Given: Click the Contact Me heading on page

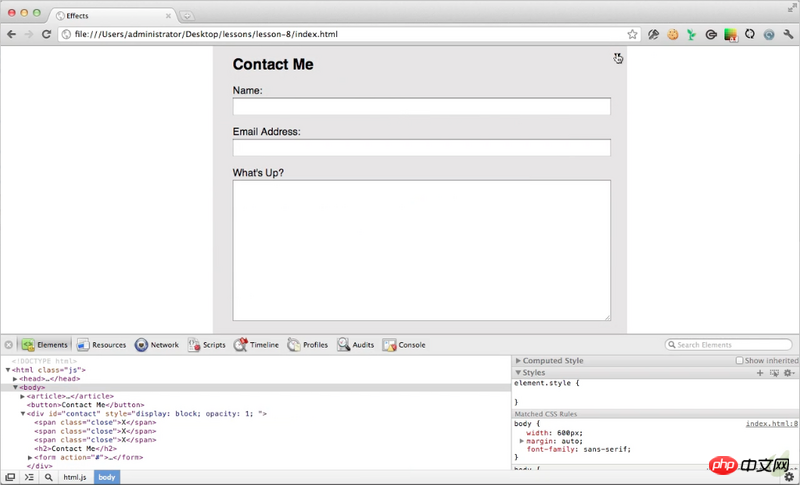Looking at the screenshot, I should pyautogui.click(x=273, y=64).
